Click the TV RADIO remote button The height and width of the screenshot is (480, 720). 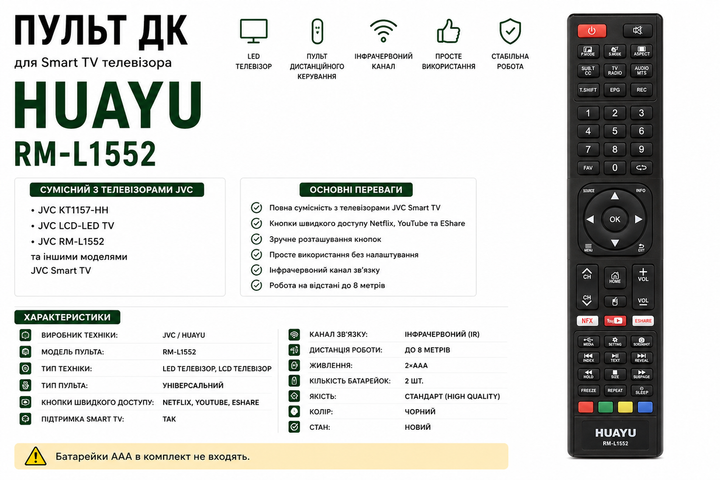click(614, 70)
